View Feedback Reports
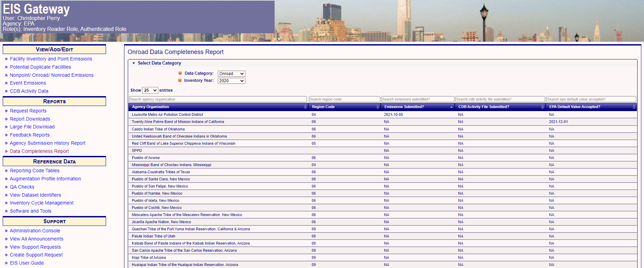644x268 pixels. [x=30, y=135]
